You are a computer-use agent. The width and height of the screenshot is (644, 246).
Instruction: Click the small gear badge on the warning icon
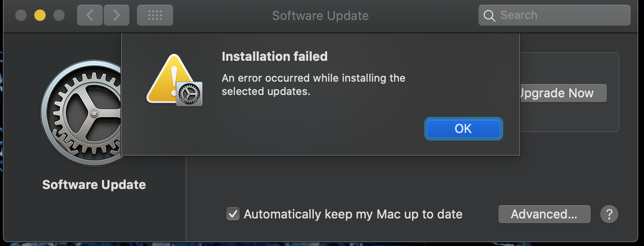coord(190,94)
